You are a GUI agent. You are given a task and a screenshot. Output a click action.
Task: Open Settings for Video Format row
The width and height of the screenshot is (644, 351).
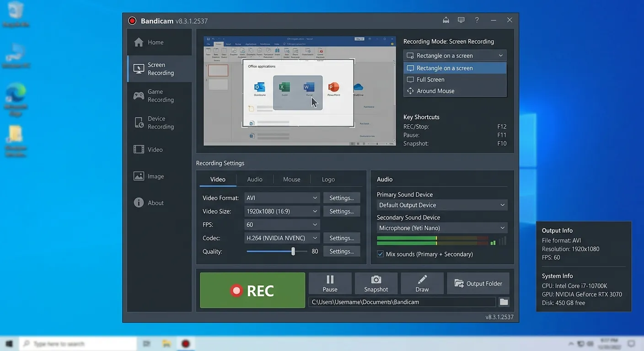click(342, 198)
